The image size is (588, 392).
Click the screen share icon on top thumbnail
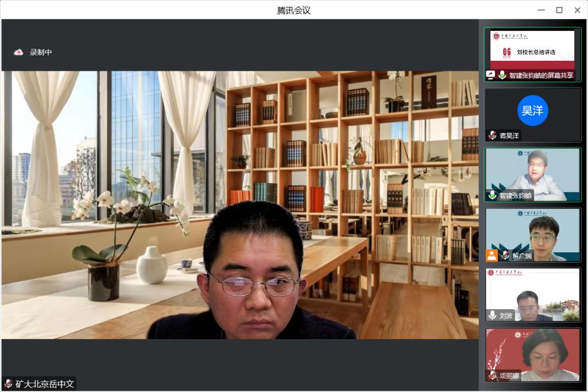(x=491, y=75)
